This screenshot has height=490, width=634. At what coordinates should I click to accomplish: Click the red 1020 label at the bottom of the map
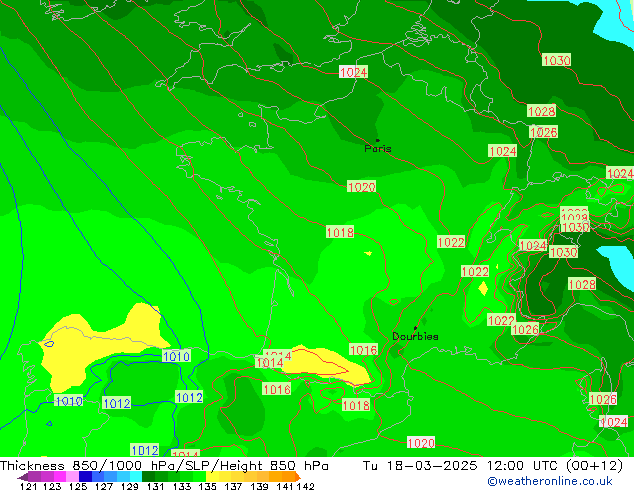tap(421, 443)
